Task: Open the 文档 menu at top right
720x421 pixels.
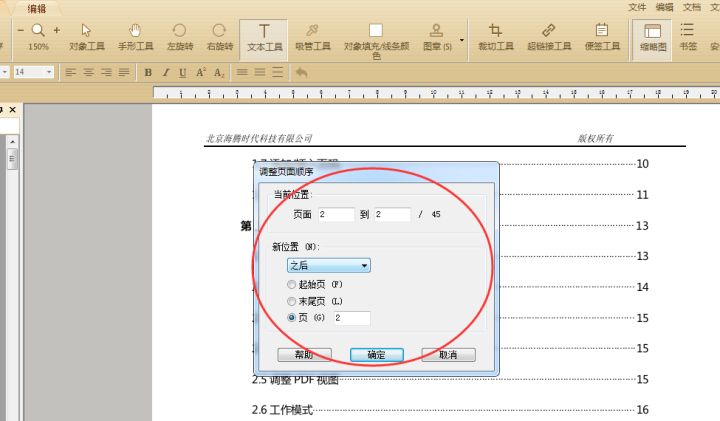Action: pos(692,7)
